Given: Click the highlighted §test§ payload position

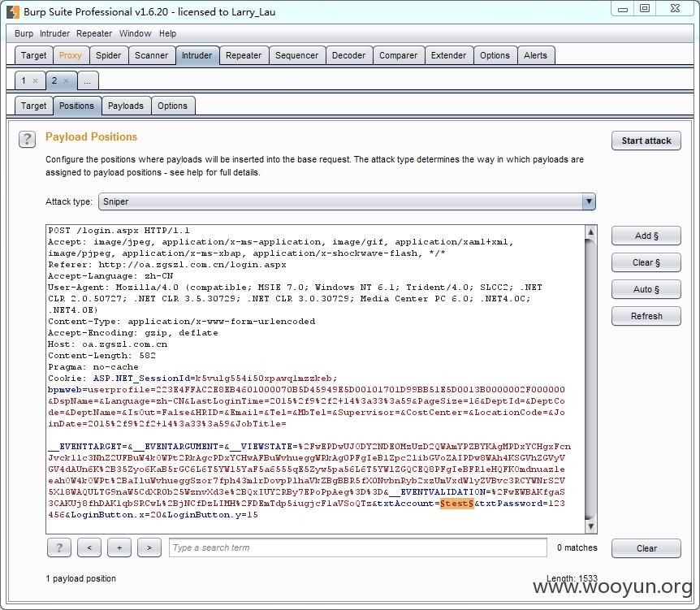Looking at the screenshot, I should (x=456, y=504).
